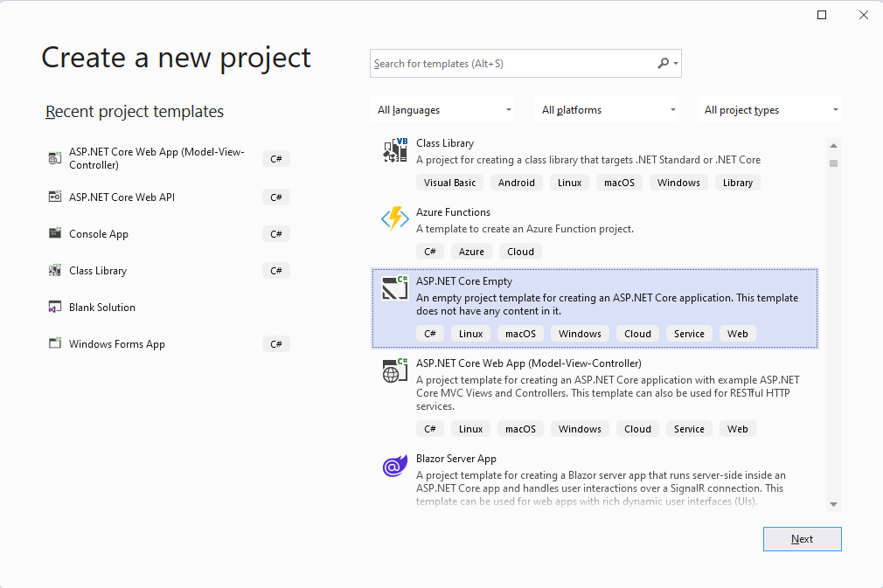
Task: Click the macOS tag under ASP.NET Core Empty
Action: [x=520, y=334]
